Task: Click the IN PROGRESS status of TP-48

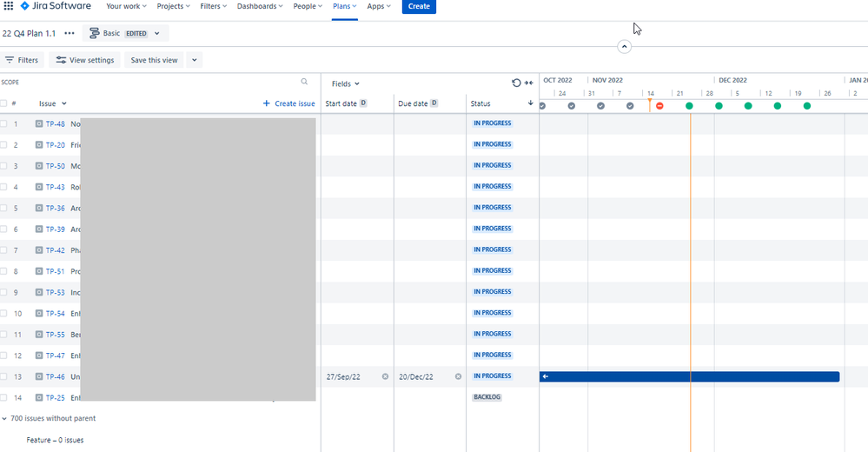Action: tap(492, 123)
